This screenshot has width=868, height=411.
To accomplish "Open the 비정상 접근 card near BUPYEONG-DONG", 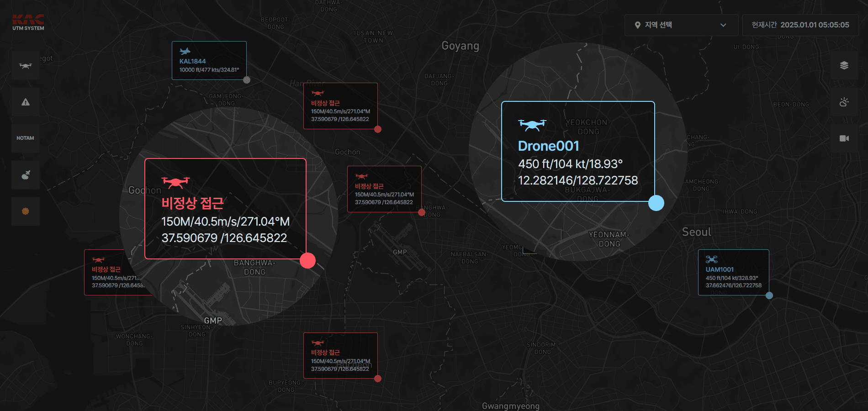I will click(340, 356).
